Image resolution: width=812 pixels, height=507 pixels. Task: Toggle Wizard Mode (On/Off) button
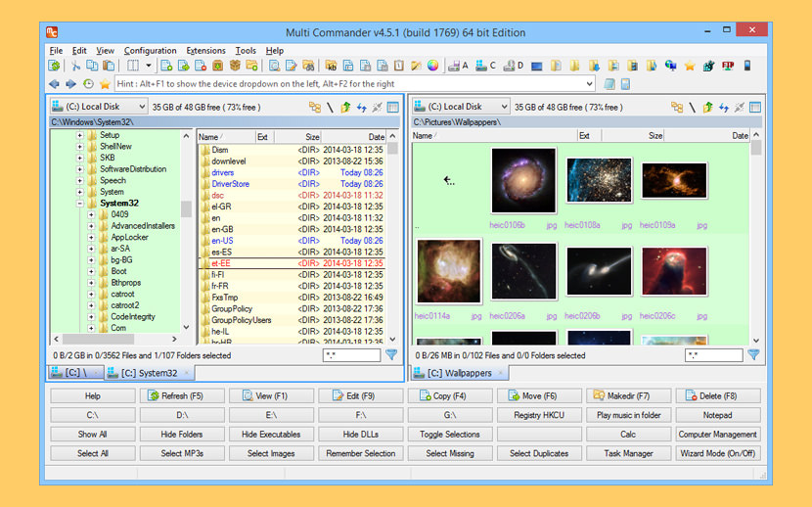(717, 453)
